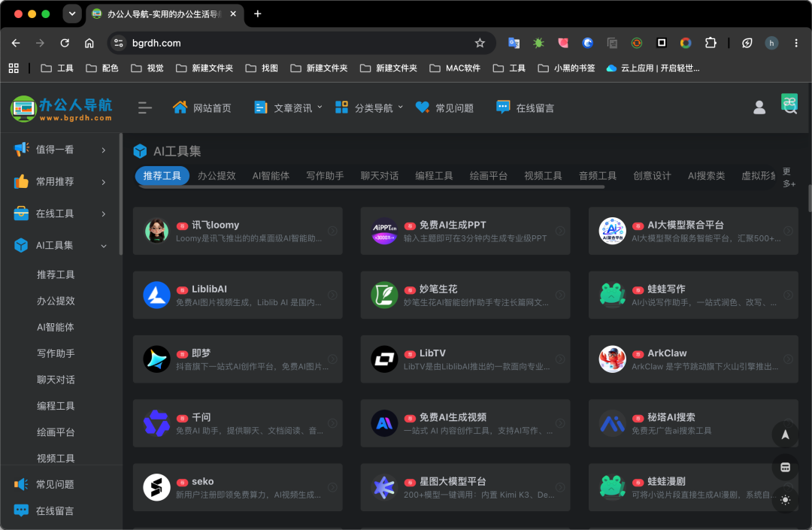Open sidebar bottom link 在线留言
The height and width of the screenshot is (530, 812).
[x=44, y=511]
